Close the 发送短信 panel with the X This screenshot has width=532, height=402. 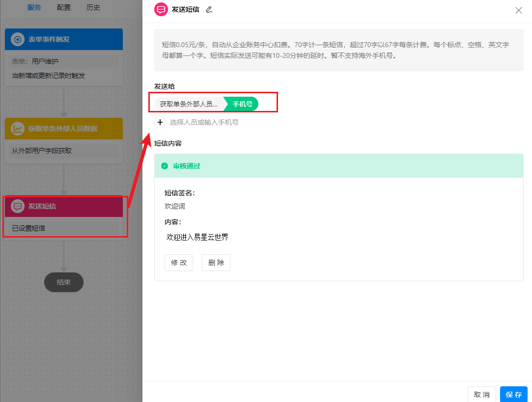[518, 10]
